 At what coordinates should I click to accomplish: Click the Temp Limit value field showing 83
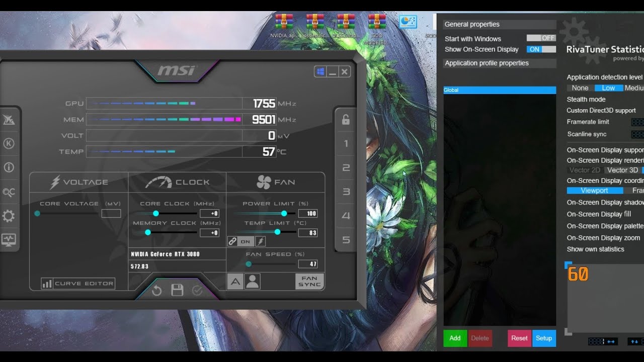[x=308, y=233]
